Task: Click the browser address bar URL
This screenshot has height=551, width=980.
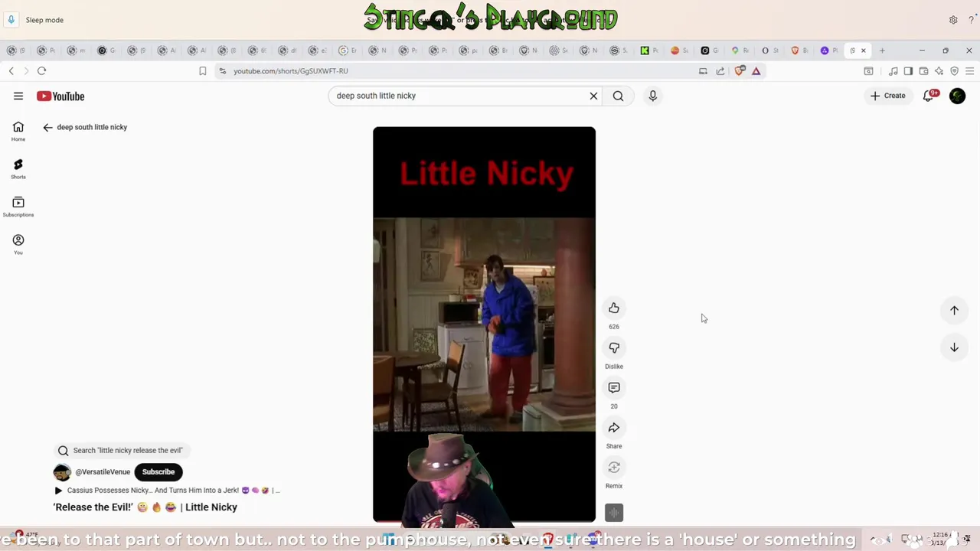Action: pyautogui.click(x=291, y=71)
